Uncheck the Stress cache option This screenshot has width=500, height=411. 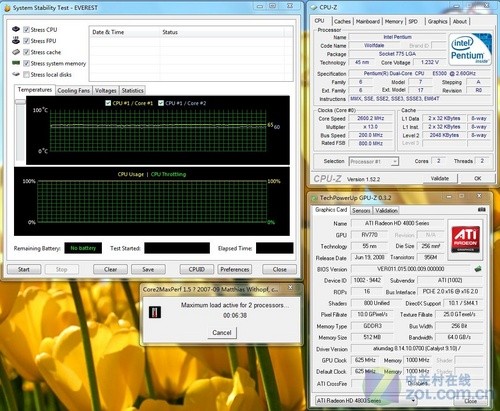26,52
